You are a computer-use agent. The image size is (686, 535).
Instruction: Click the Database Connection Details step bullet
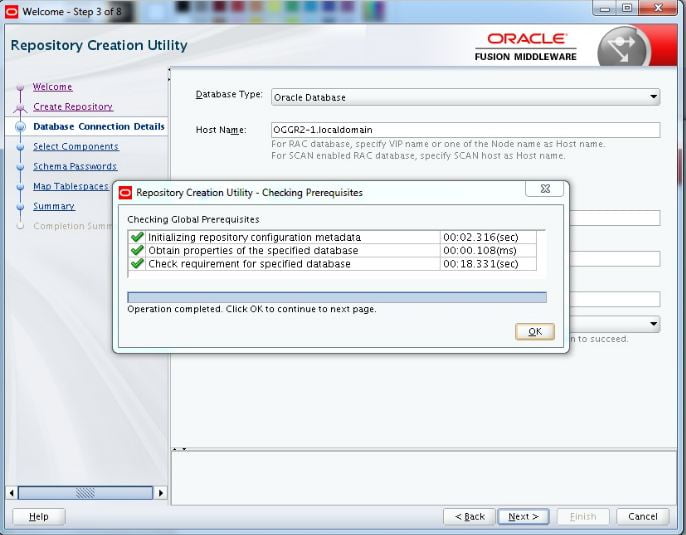coord(20,127)
